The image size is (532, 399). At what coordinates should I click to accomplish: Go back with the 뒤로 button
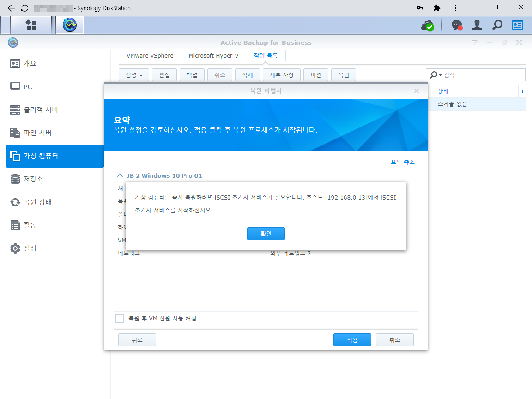point(137,340)
